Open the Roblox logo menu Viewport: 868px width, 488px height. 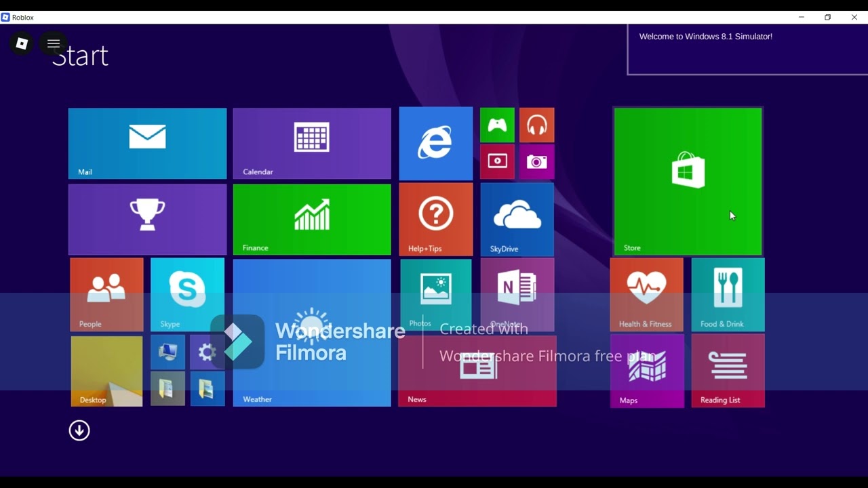tap(22, 43)
